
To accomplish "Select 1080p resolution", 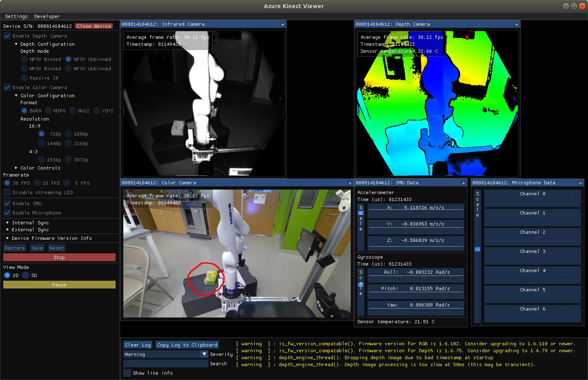I will coord(69,134).
